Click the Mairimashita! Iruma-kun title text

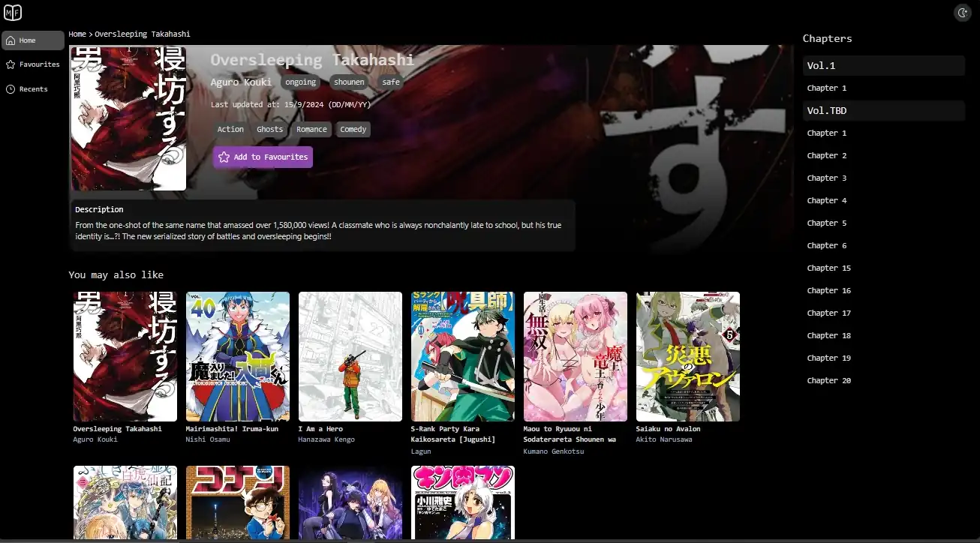tap(232, 429)
